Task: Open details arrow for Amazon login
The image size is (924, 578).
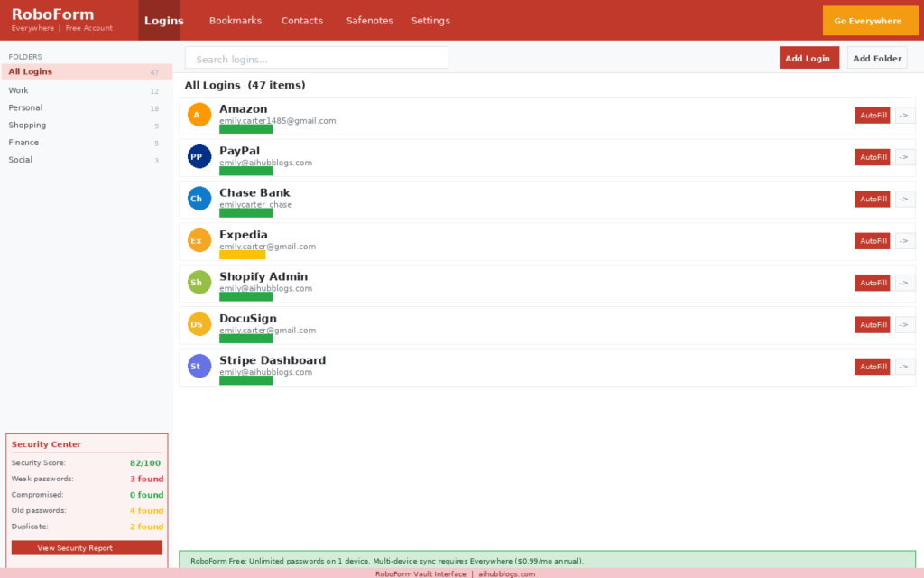Action: click(904, 115)
